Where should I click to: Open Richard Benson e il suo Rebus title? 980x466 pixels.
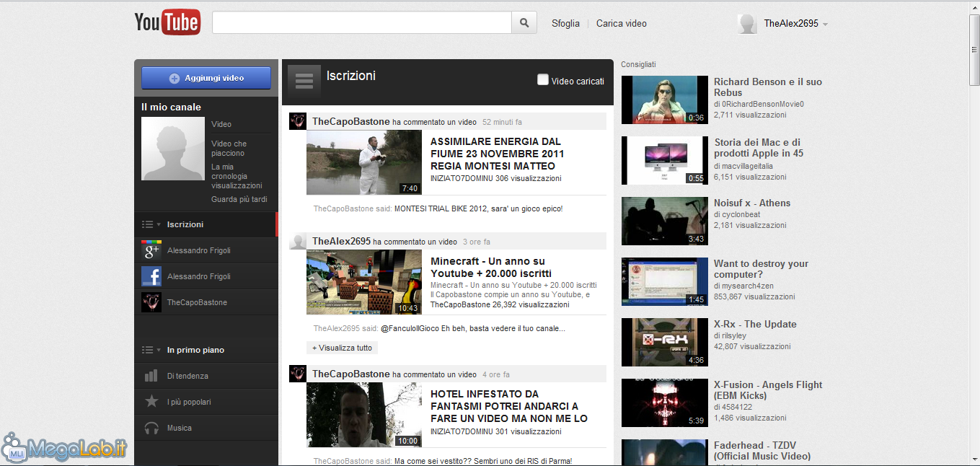[768, 87]
